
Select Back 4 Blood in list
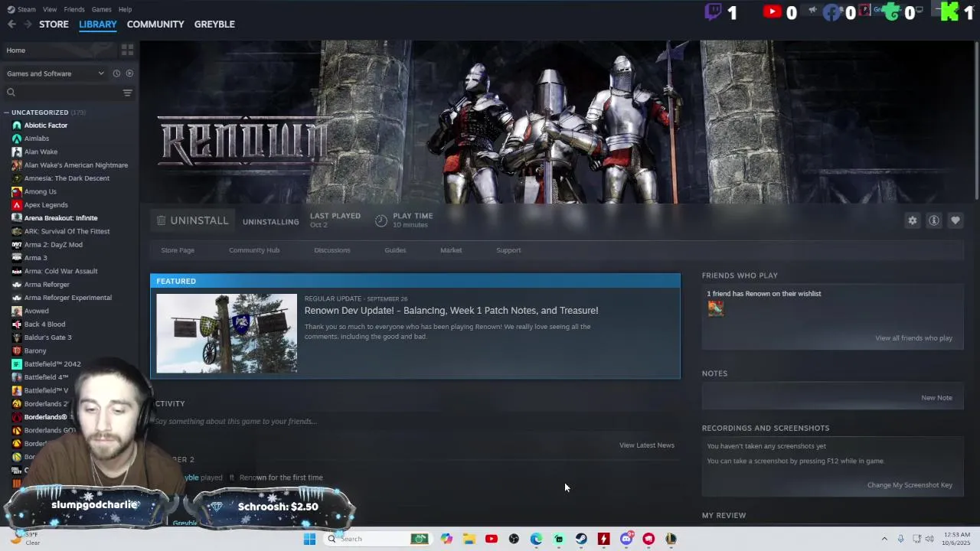44,324
